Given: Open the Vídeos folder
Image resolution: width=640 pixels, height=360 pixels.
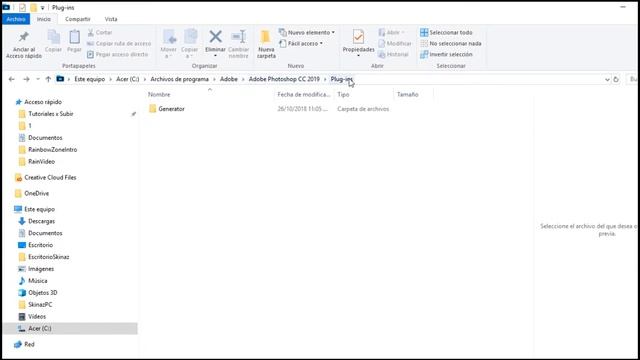Looking at the screenshot, I should (37, 317).
